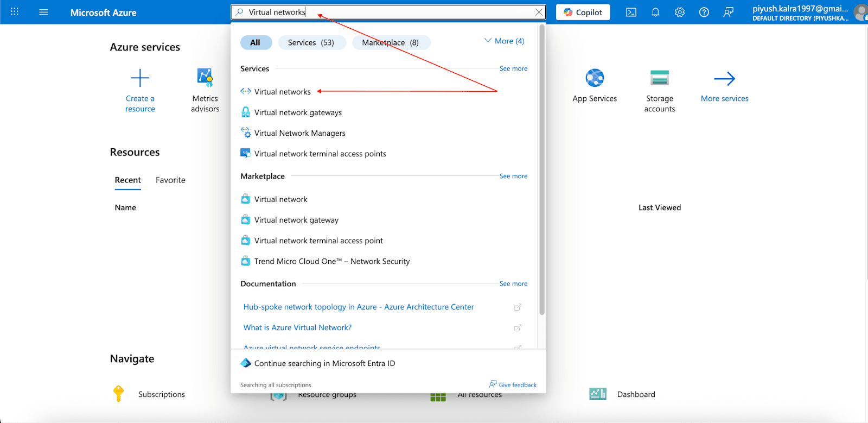Open the App Services globe icon

point(595,78)
